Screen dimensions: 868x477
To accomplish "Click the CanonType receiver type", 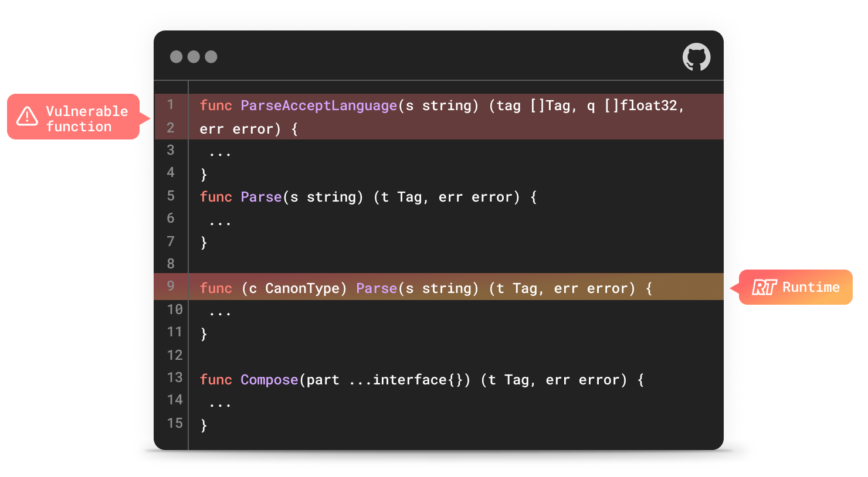I will tap(302, 288).
